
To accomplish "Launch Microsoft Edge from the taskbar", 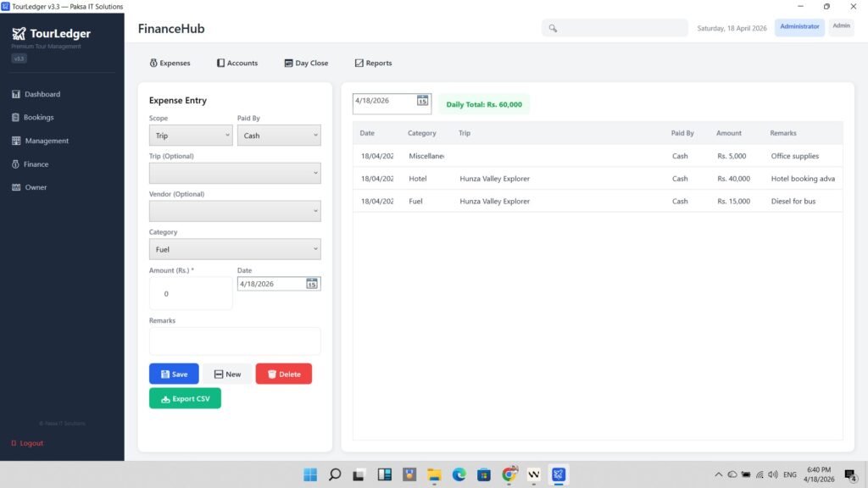I will pos(459,474).
